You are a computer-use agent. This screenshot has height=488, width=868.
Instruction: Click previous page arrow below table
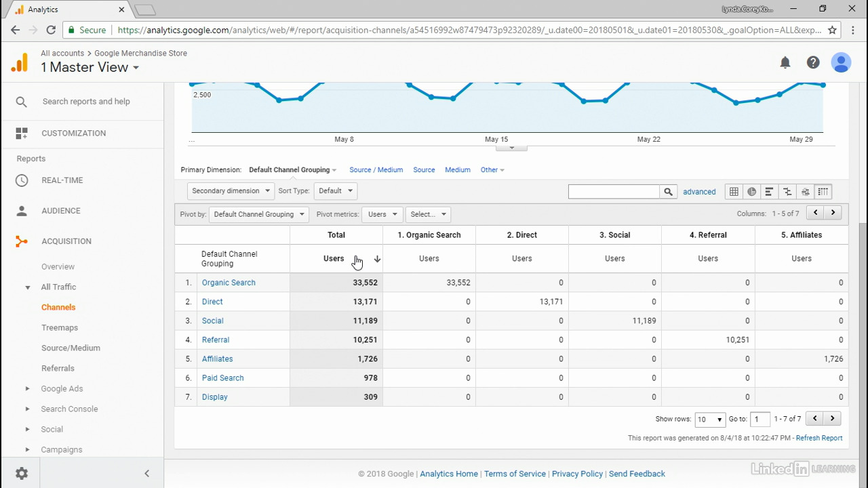tap(815, 418)
